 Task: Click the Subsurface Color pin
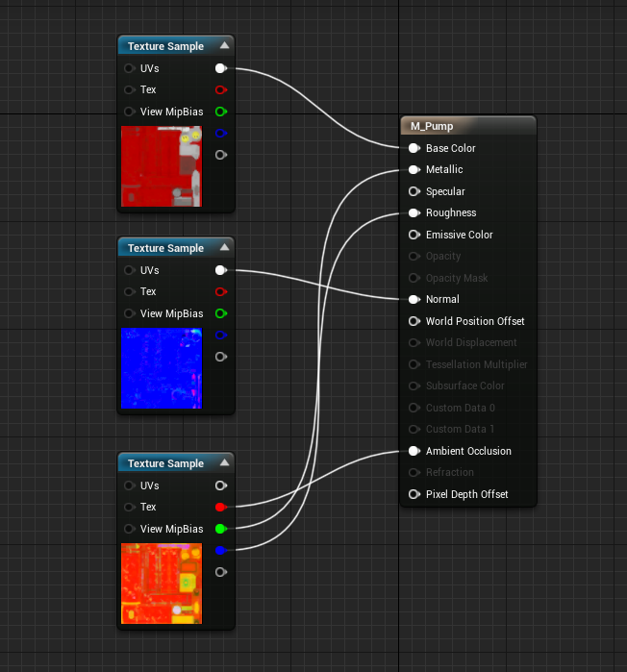[x=414, y=386]
